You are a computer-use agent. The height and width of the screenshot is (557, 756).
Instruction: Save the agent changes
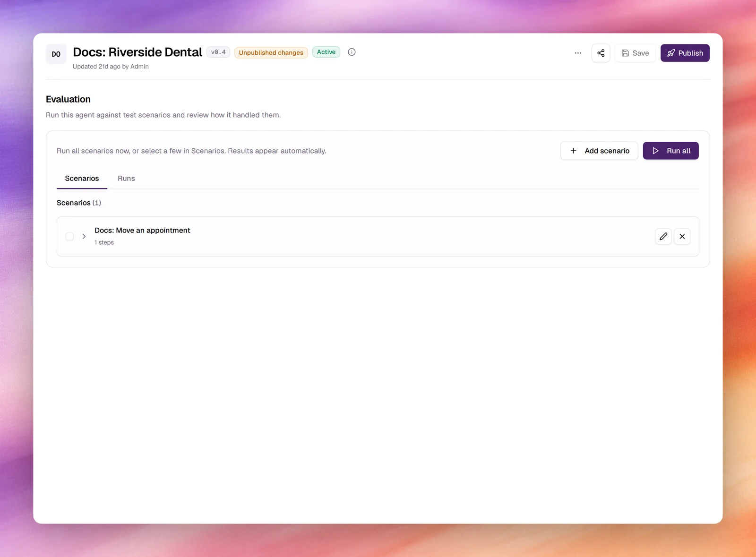(x=635, y=53)
